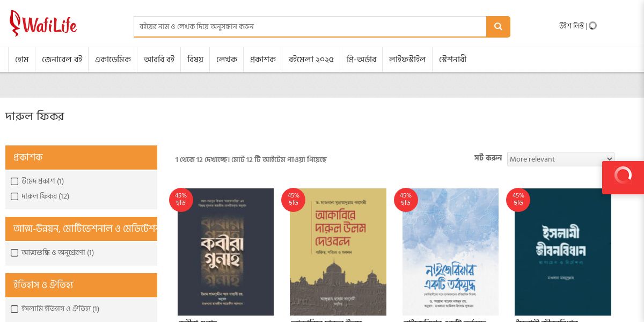Open the প্রি-অর্ডার navigation link
The height and width of the screenshot is (322, 644).
pos(361,59)
